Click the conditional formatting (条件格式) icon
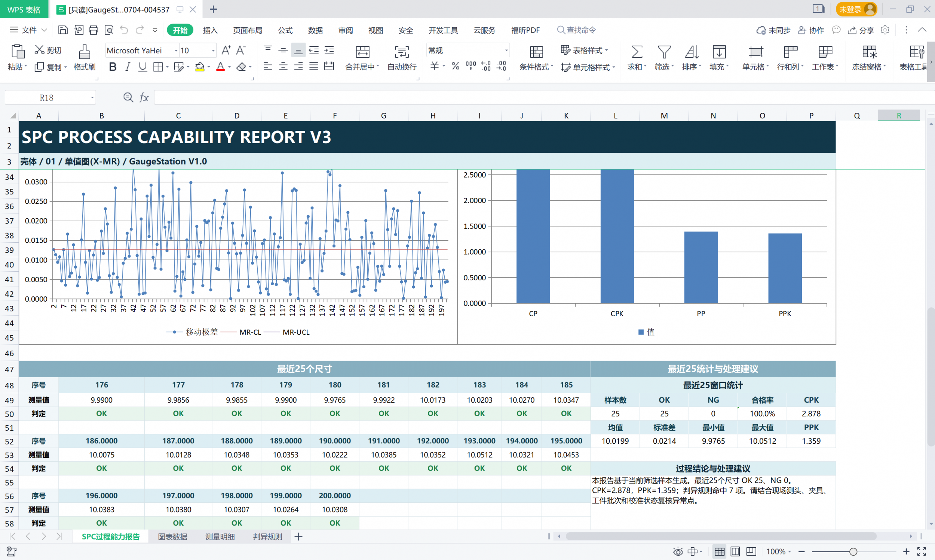The image size is (935, 560). click(x=536, y=52)
